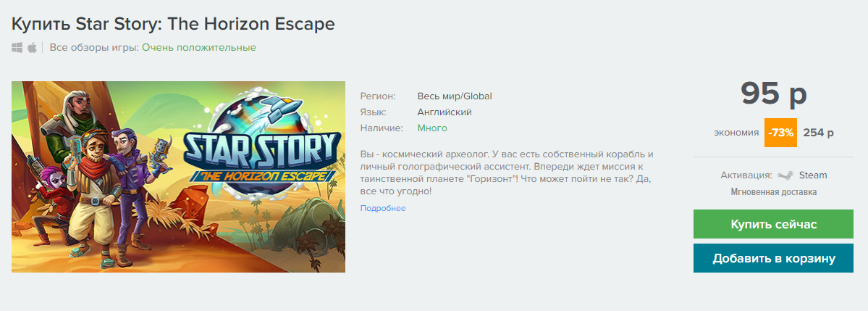
Task: Click the old price 254 р
Action: tap(818, 133)
